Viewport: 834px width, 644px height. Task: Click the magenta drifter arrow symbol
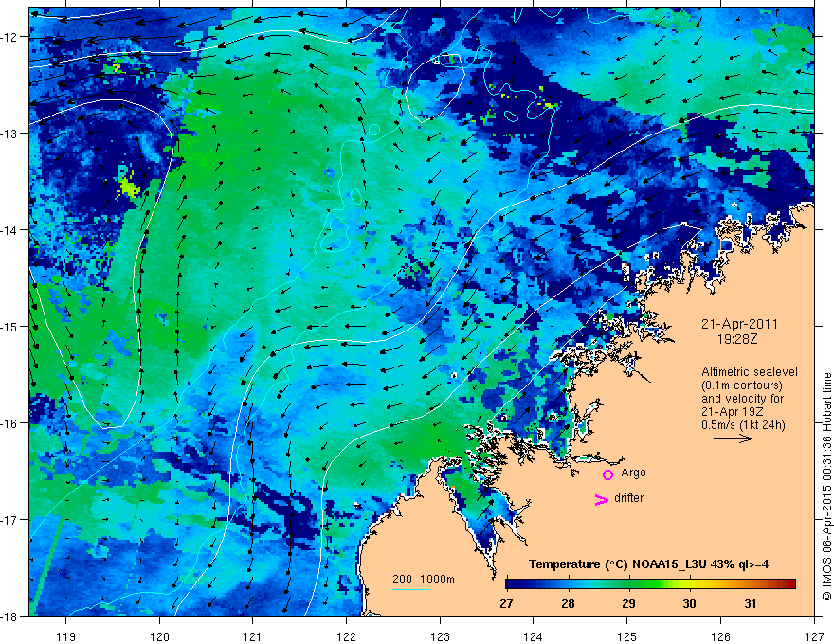pyautogui.click(x=602, y=500)
